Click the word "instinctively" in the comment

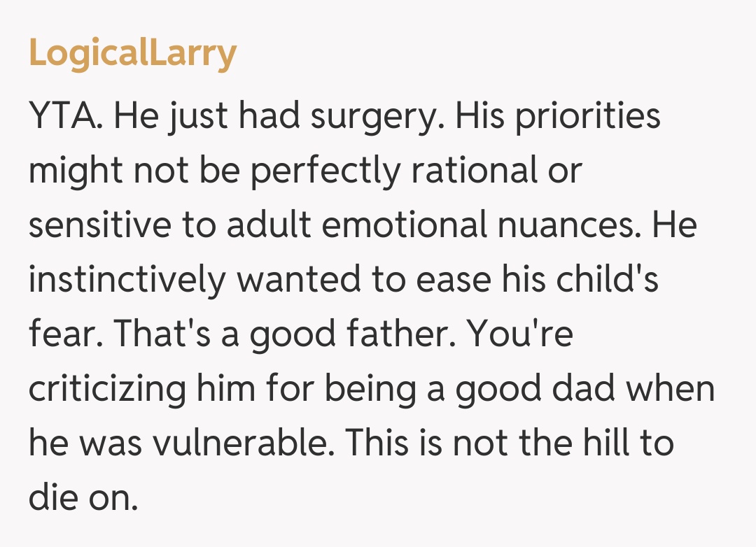click(x=127, y=280)
